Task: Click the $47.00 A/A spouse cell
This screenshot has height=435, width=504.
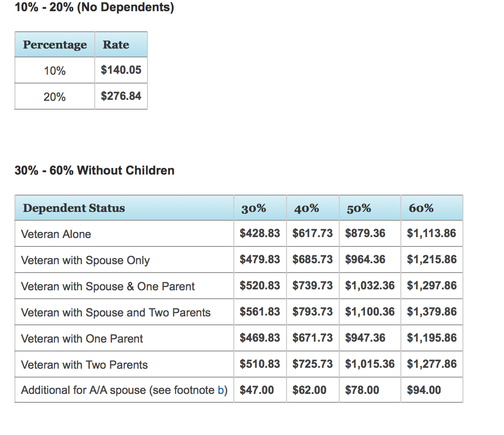Action: pyautogui.click(x=257, y=390)
